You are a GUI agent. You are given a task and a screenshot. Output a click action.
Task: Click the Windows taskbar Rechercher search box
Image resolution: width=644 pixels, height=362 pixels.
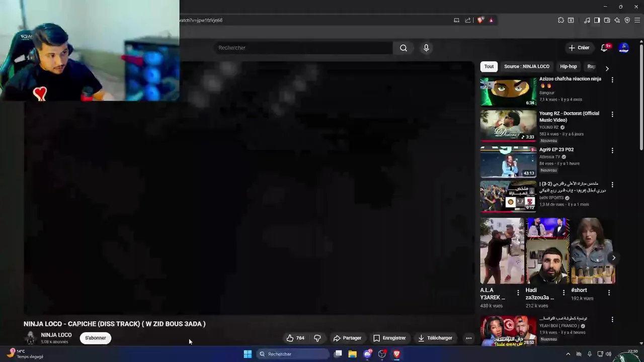coord(293,354)
